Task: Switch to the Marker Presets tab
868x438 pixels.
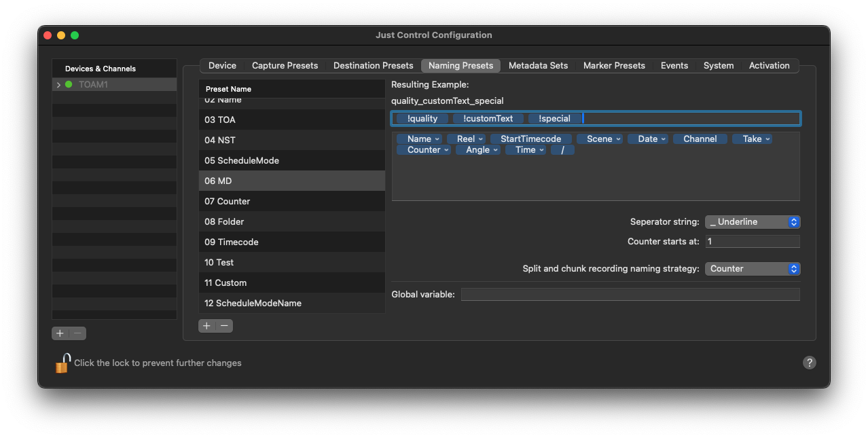Action: click(614, 66)
